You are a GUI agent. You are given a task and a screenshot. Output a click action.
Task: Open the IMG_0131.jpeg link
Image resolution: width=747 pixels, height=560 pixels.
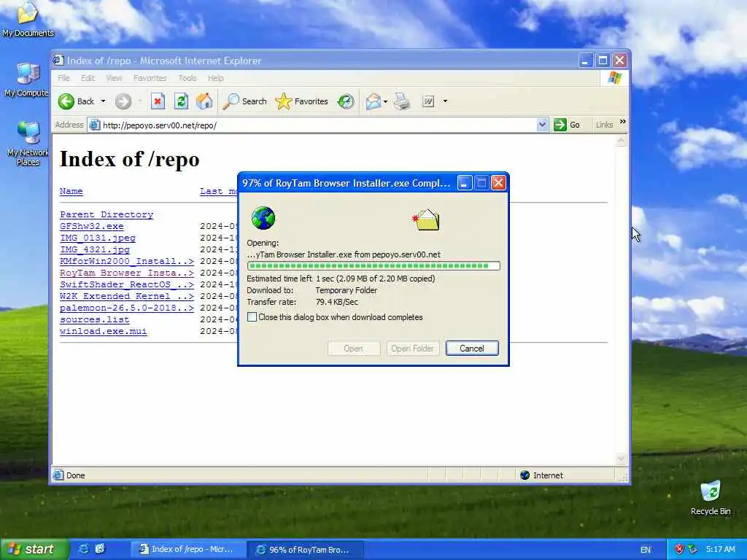pyautogui.click(x=98, y=238)
